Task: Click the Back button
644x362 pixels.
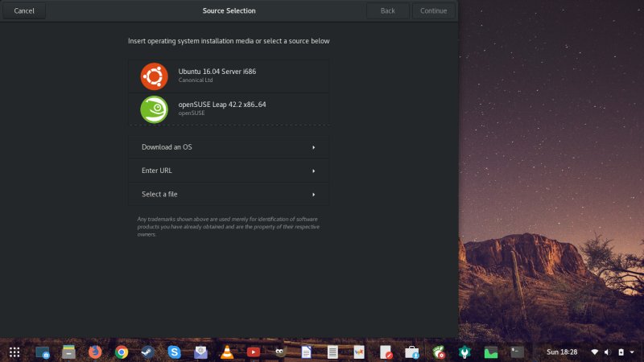Action: click(x=388, y=11)
